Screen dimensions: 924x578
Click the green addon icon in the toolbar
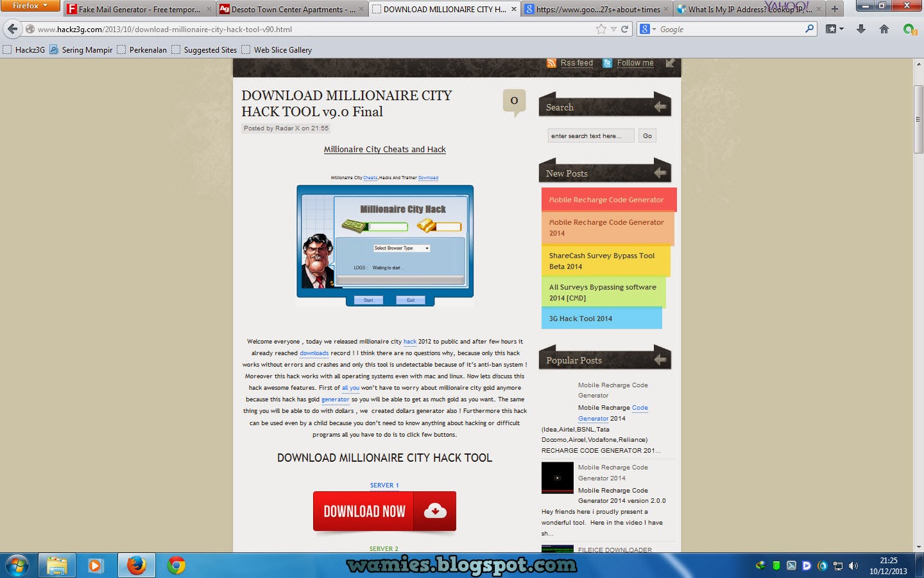[x=909, y=29]
